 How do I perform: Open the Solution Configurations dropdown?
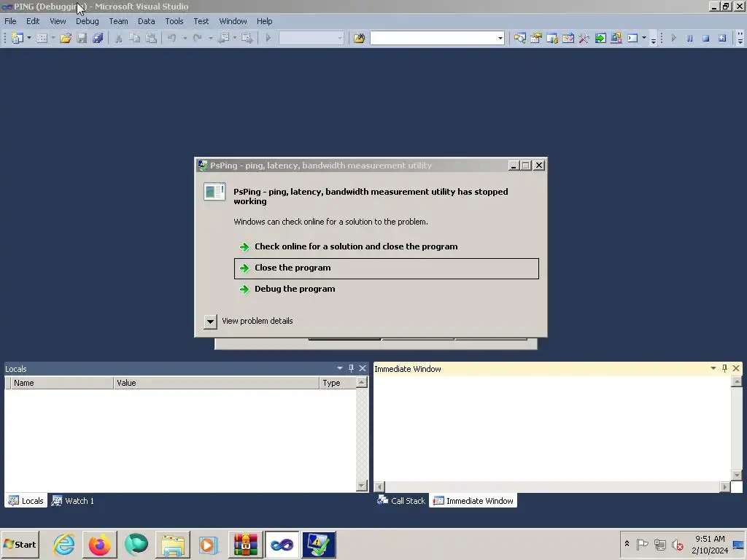click(340, 38)
